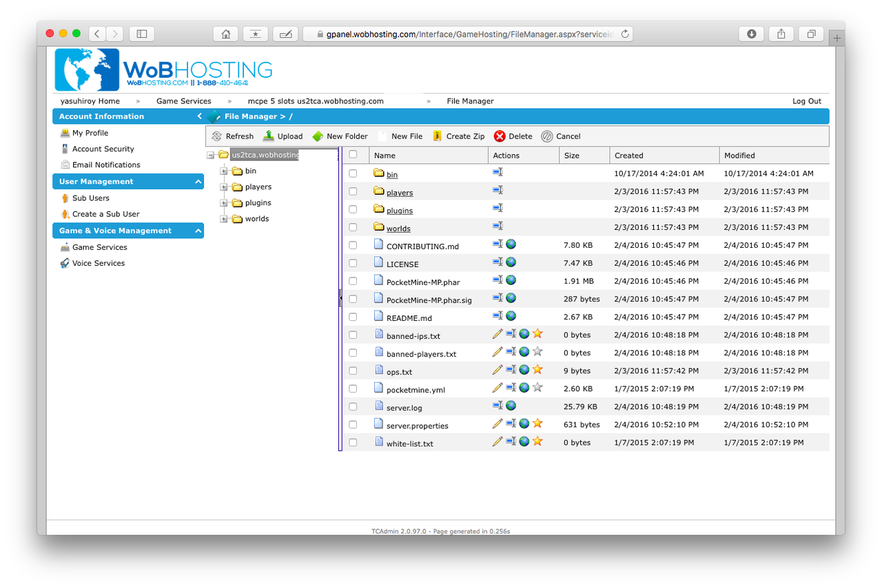
Task: Check the box beside server.log
Action: click(353, 406)
